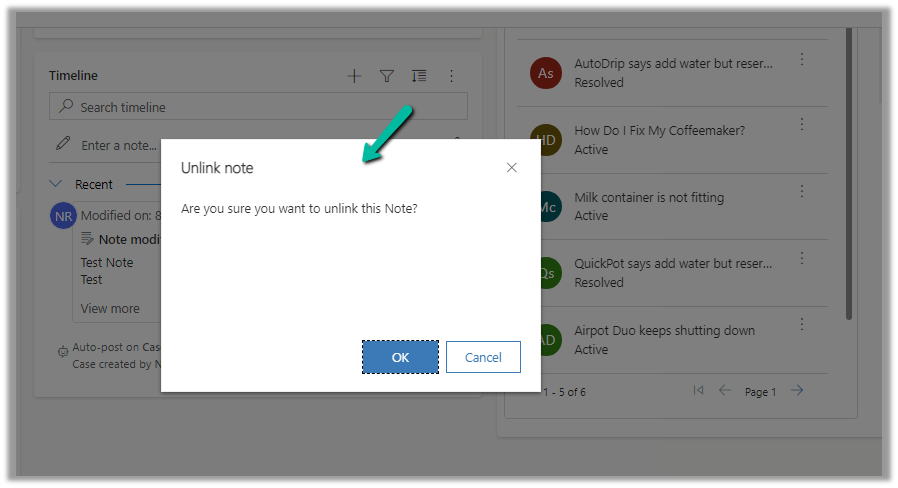The width and height of the screenshot is (898, 488).
Task: Click the Timeline heading
Action: (73, 76)
